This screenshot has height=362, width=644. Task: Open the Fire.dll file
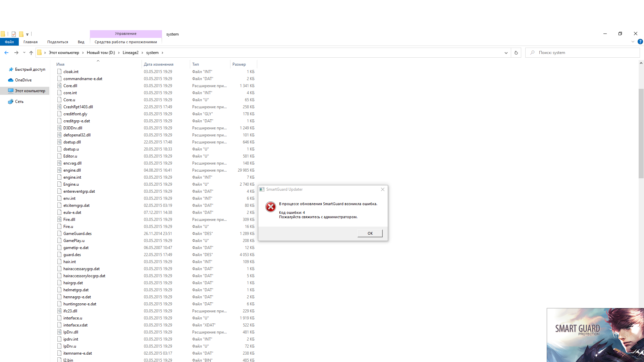tap(69, 219)
